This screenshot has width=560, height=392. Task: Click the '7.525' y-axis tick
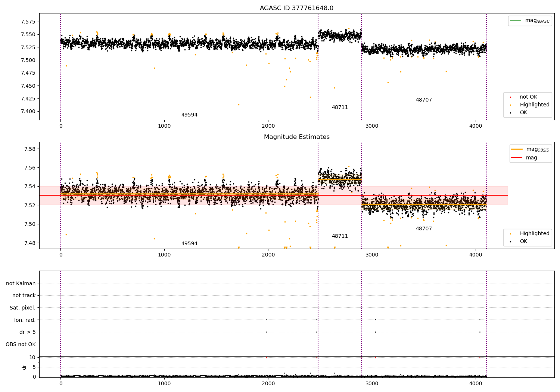pyautogui.click(x=28, y=47)
